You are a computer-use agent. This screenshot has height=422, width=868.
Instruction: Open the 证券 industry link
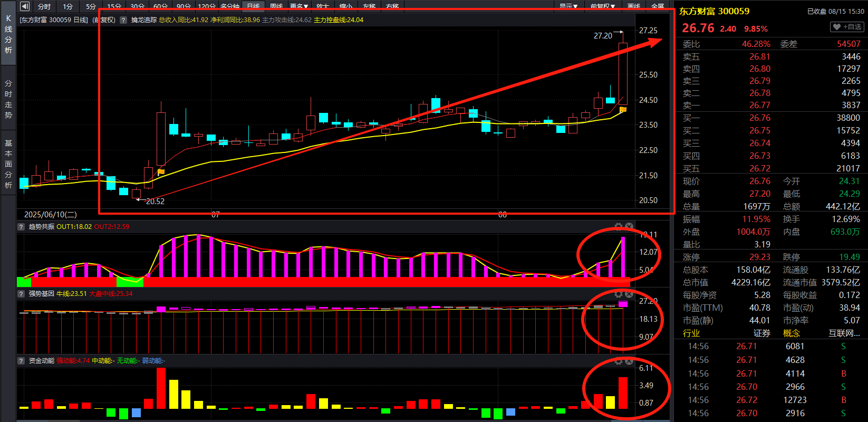[x=761, y=333]
